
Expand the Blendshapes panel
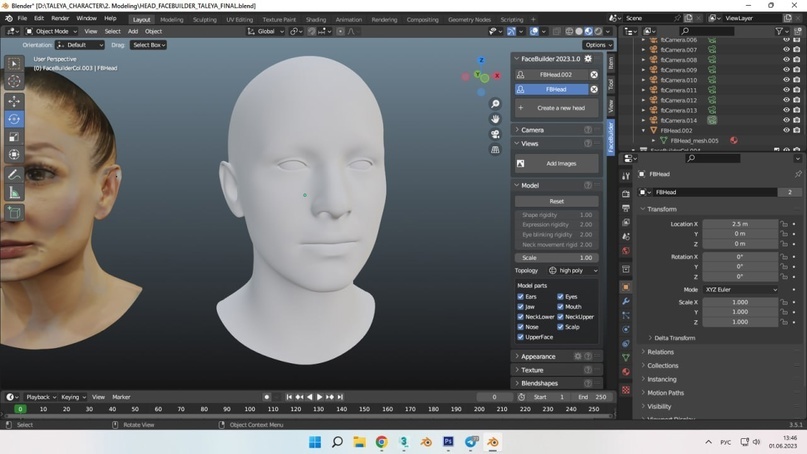tap(540, 383)
